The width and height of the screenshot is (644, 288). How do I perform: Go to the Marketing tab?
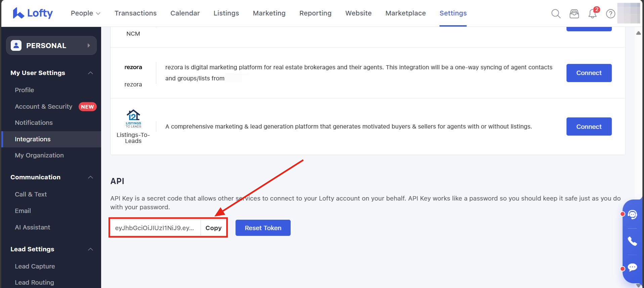269,13
